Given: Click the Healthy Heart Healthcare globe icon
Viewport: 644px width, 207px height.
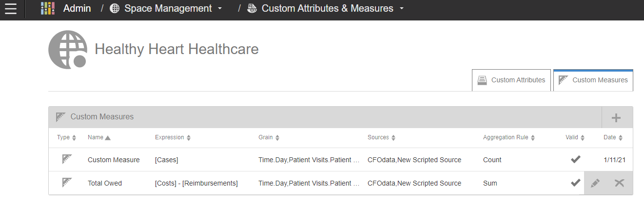Looking at the screenshot, I should [67, 50].
